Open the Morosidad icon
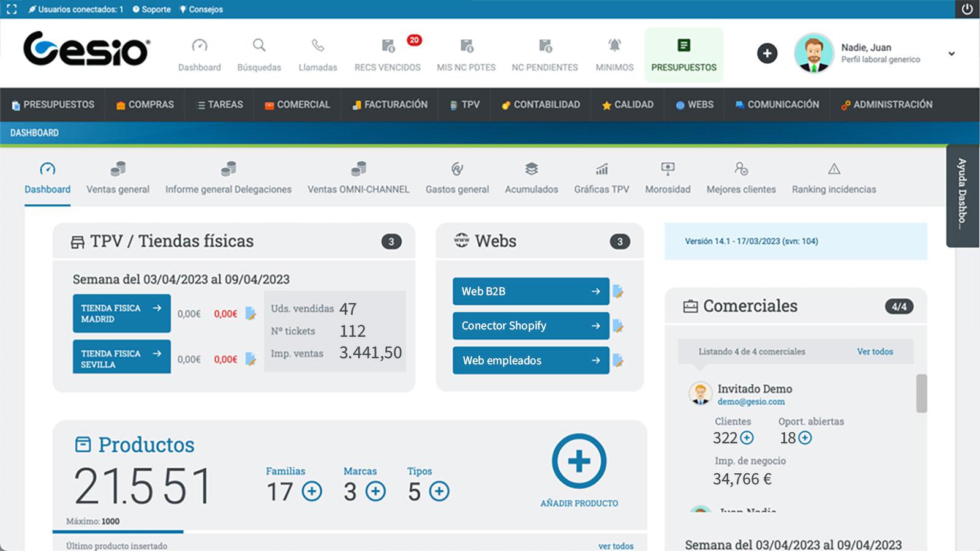 tap(667, 170)
